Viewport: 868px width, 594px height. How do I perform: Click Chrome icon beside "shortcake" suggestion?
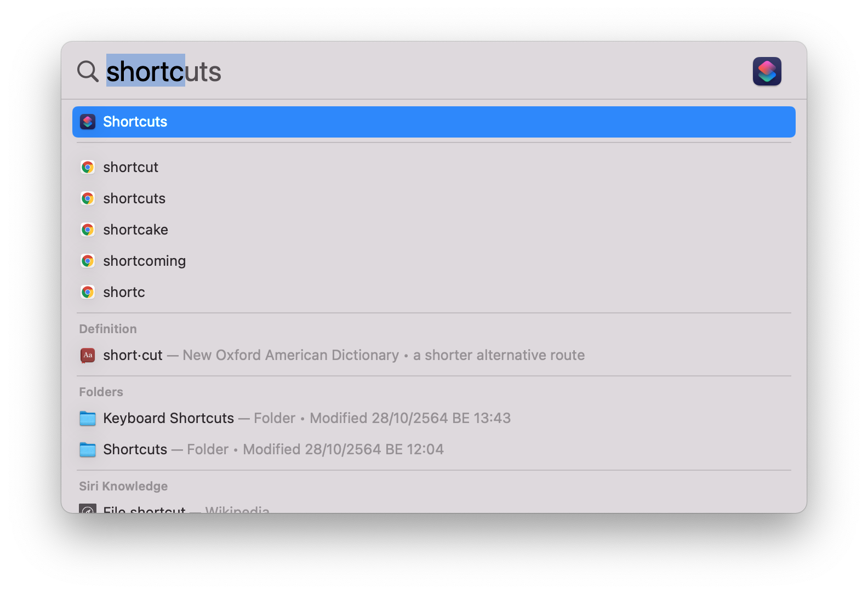(88, 230)
